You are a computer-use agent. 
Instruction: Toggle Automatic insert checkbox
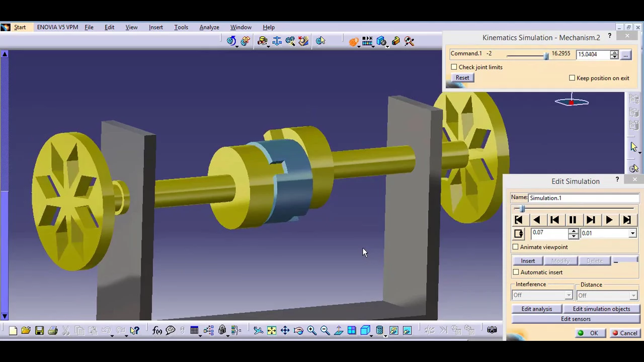tap(516, 272)
